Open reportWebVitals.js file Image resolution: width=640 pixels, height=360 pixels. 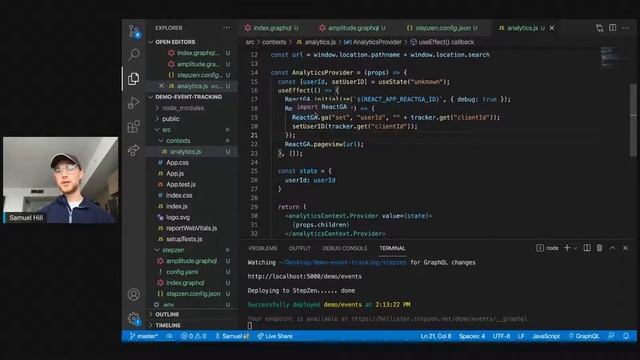(x=191, y=228)
